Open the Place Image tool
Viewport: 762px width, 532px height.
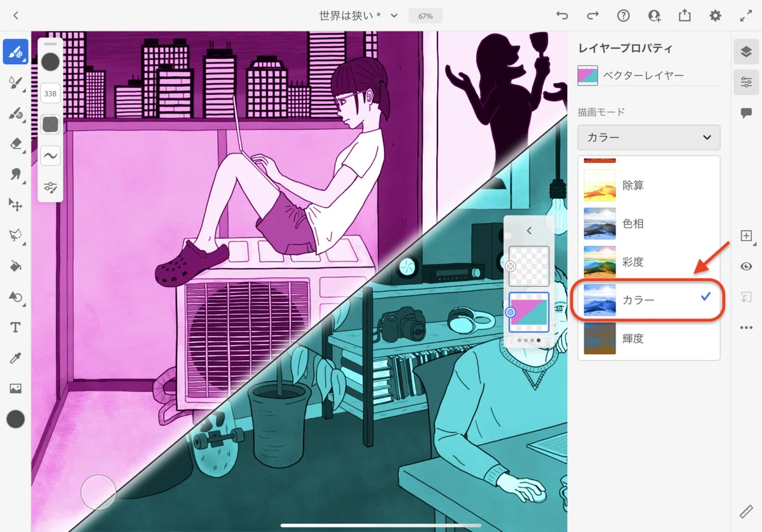point(15,389)
